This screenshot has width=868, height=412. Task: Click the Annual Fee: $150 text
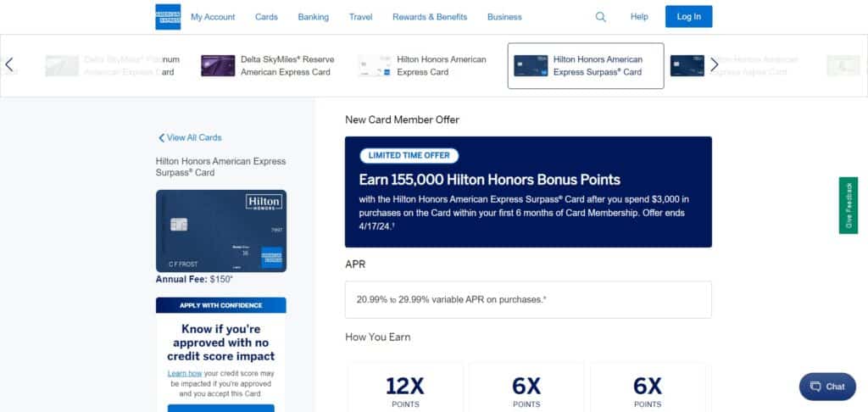194,280
